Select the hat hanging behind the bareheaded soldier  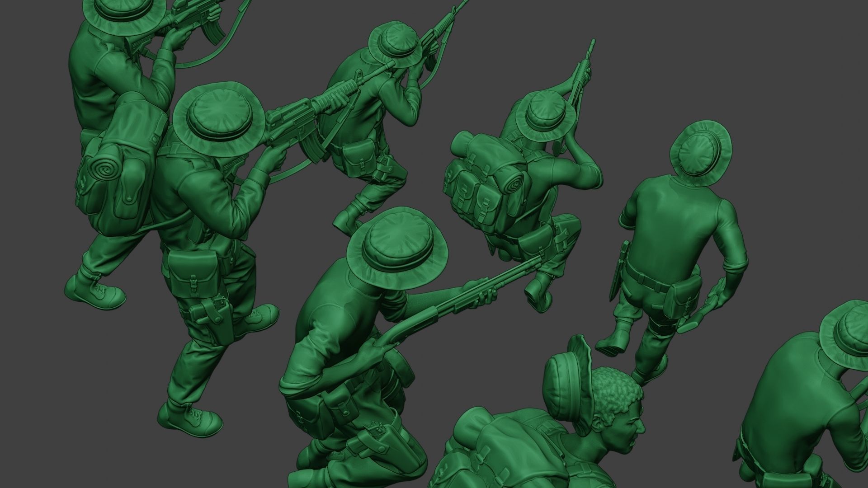565,380
